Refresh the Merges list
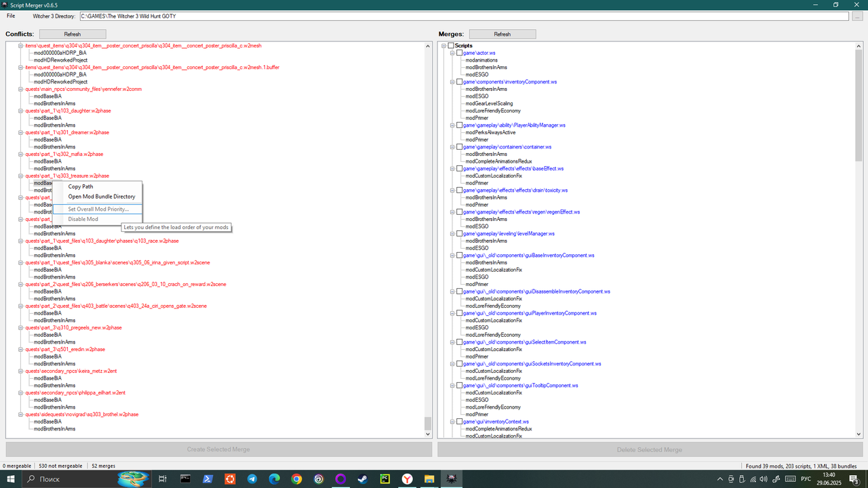Screen dimensions: 868x488 coord(502,34)
